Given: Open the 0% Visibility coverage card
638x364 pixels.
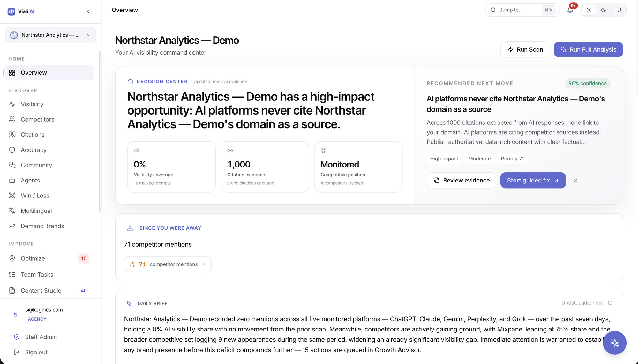Looking at the screenshot, I should [171, 167].
